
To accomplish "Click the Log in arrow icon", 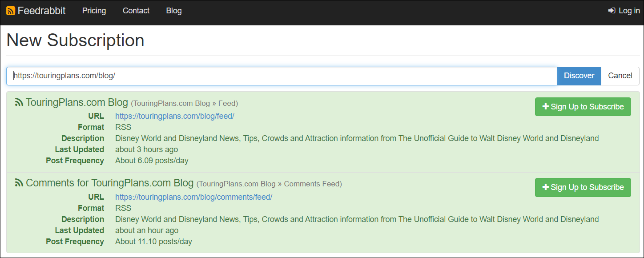I will click(x=612, y=11).
